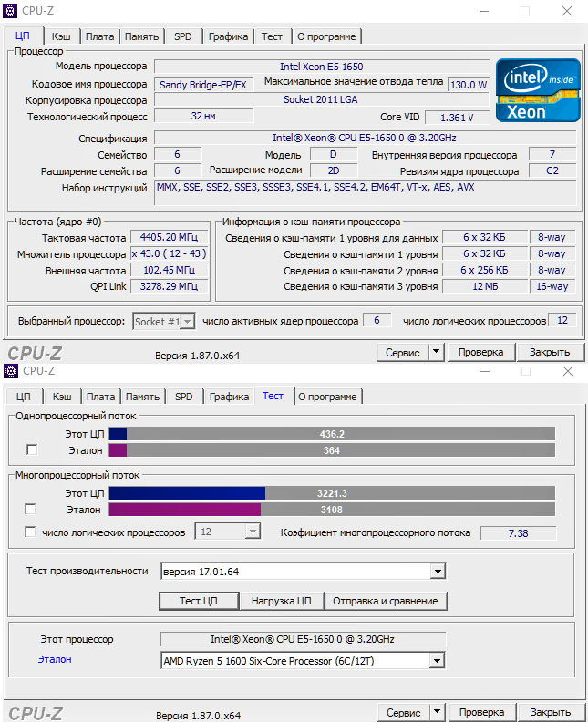Click Закрыть button in top window

(x=550, y=352)
